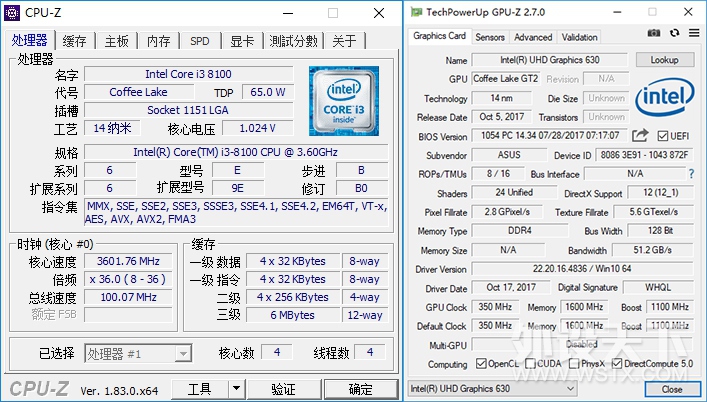This screenshot has height=402, width=707.
Task: Click the GPU Name field Intel(R) UHD Graphics 630
Action: coord(550,60)
